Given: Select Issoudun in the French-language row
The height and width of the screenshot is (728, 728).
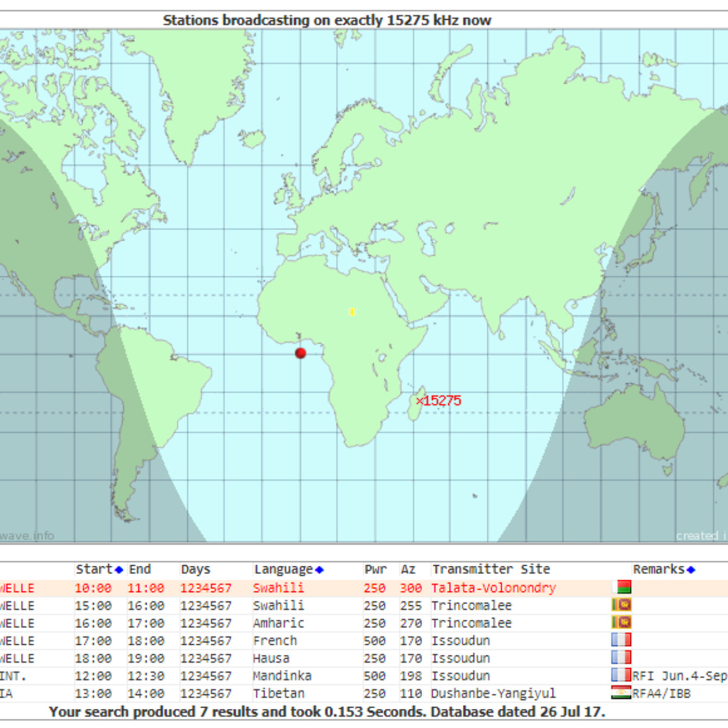Looking at the screenshot, I should (460, 641).
